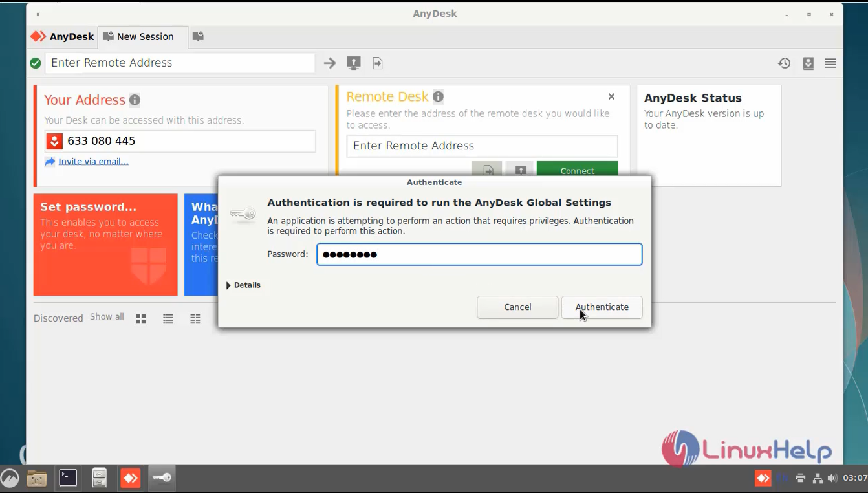Focus the Password field
Viewport: 868px width, 493px height.
(479, 254)
